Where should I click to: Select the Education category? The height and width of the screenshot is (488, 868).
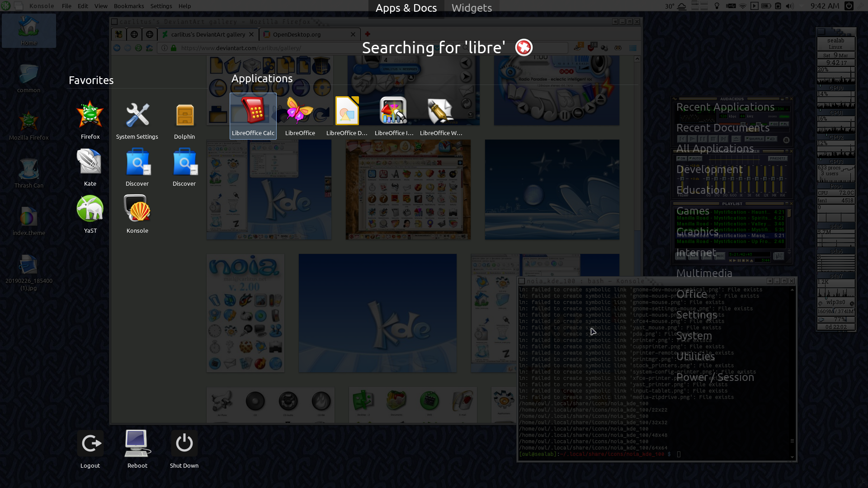pos(701,190)
